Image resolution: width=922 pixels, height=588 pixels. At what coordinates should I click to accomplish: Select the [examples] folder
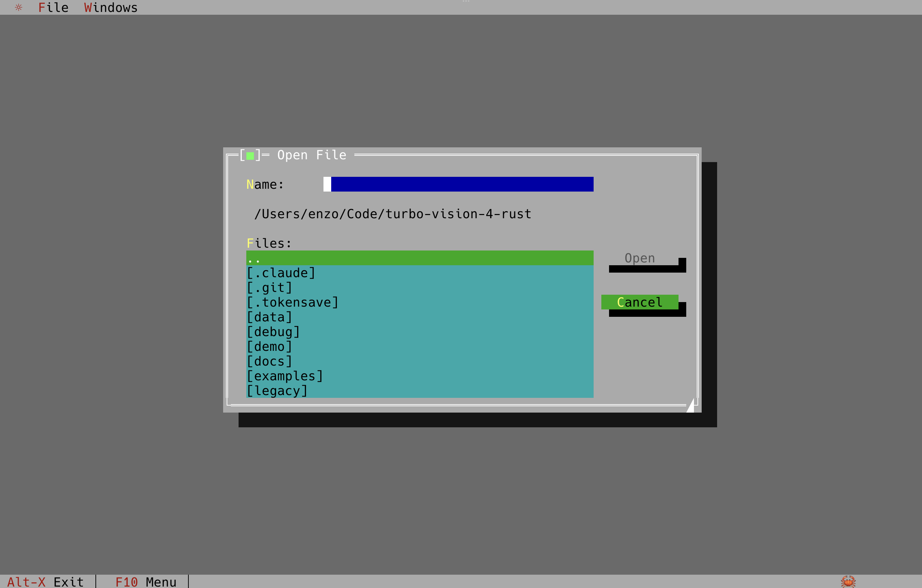(420, 376)
